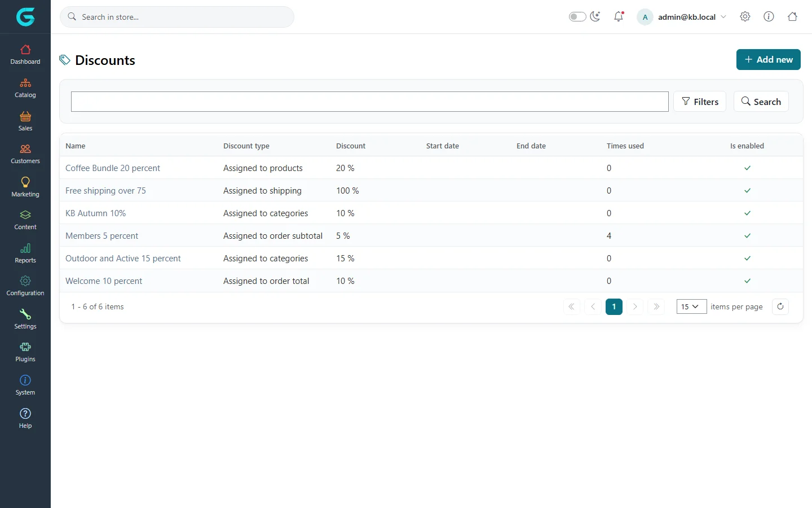This screenshot has width=812, height=508.
Task: Click the Search in store field
Action: coord(177,17)
